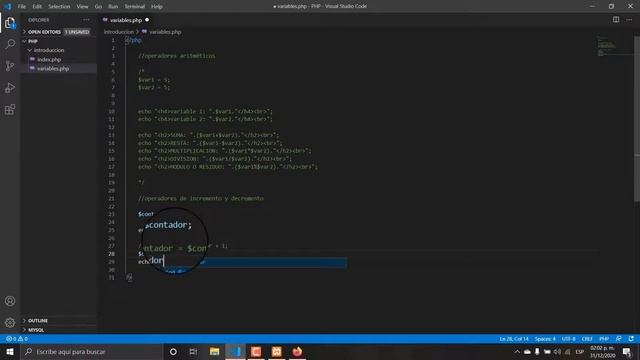Open the Go menu
The height and width of the screenshot is (360, 640).
coord(98,7)
